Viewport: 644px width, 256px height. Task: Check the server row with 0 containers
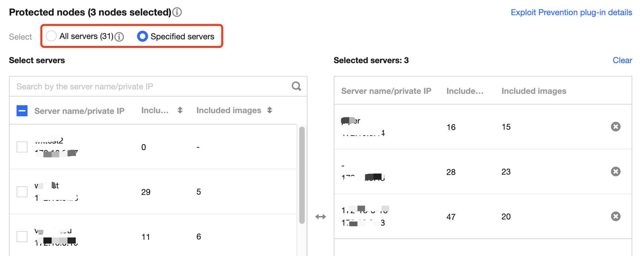22,147
